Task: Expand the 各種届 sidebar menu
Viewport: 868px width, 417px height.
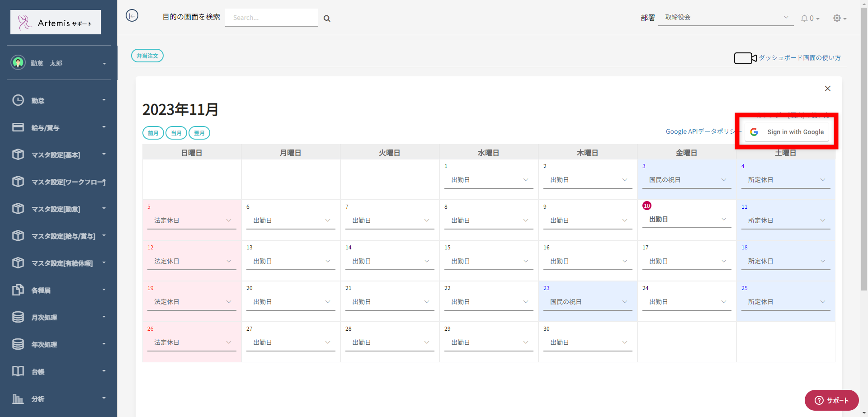Action: pyautogui.click(x=59, y=290)
